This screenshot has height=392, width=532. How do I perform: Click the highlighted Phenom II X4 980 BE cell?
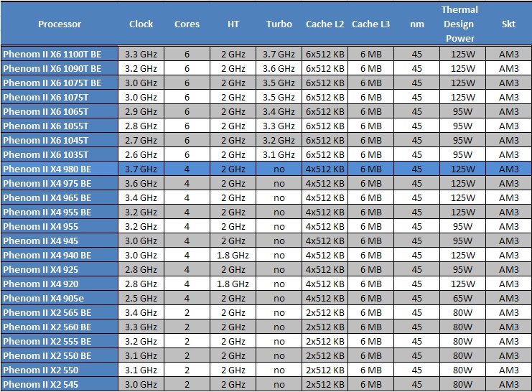coord(60,169)
